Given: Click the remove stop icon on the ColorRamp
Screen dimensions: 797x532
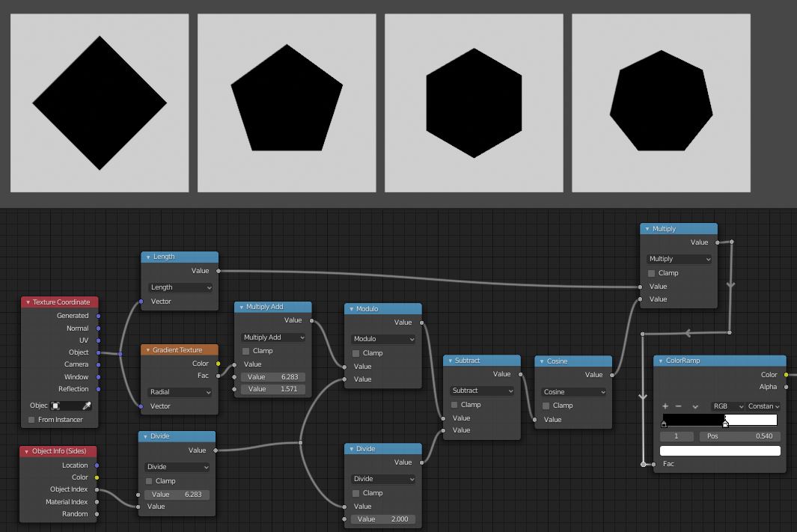Looking at the screenshot, I should click(678, 406).
